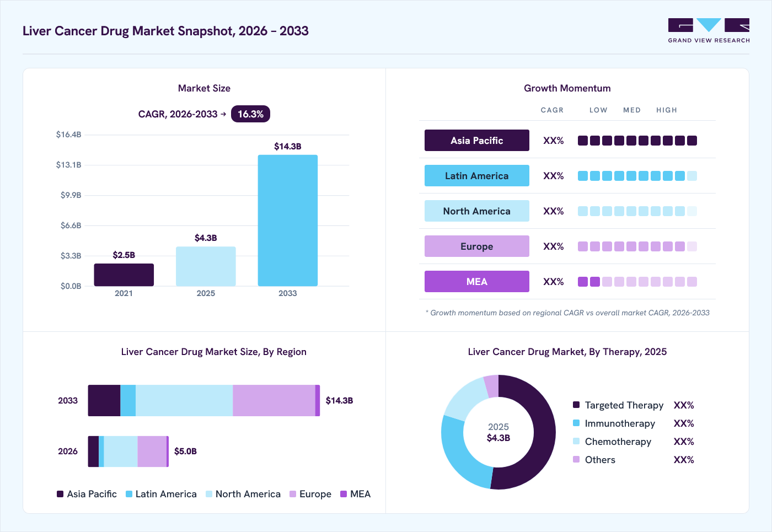Click the North America momentum indicator squares
This screenshot has height=532, width=772.
click(637, 211)
